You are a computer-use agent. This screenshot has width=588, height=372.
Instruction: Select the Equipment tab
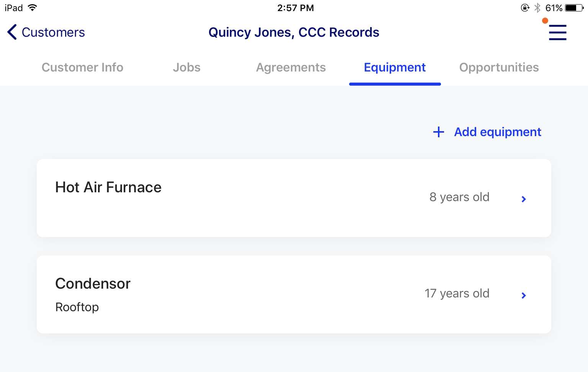395,67
